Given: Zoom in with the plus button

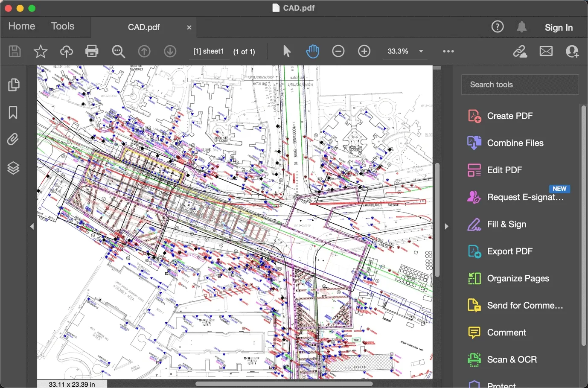Looking at the screenshot, I should click(364, 51).
